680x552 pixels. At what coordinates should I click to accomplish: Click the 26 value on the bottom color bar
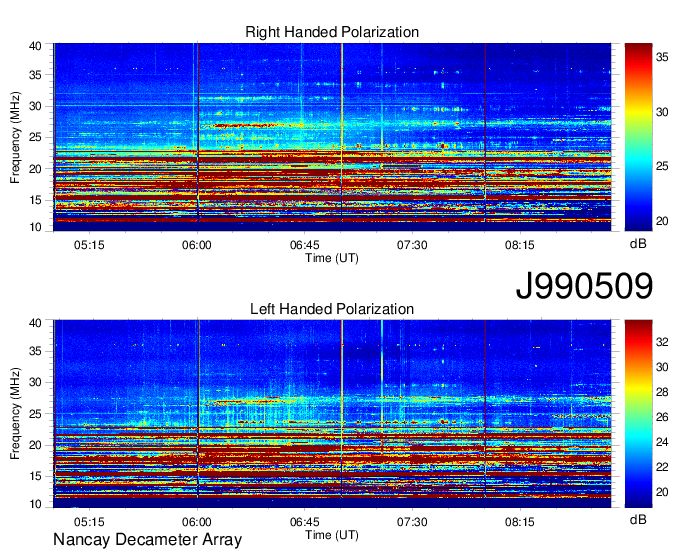click(x=662, y=418)
